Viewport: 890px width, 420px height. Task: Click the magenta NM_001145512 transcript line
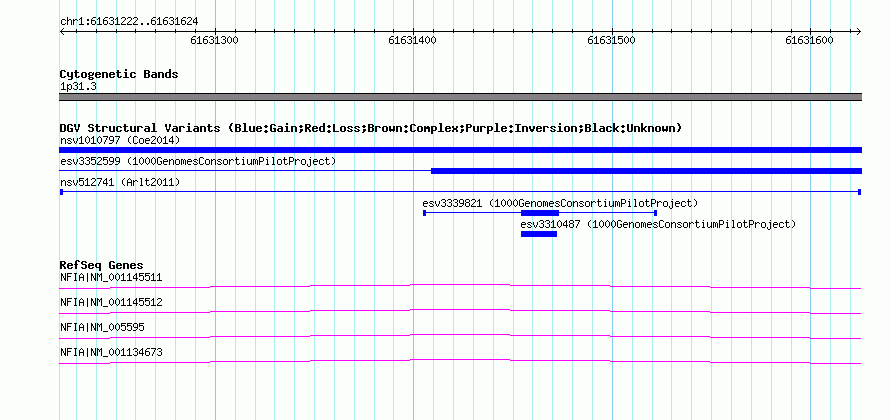(x=460, y=311)
